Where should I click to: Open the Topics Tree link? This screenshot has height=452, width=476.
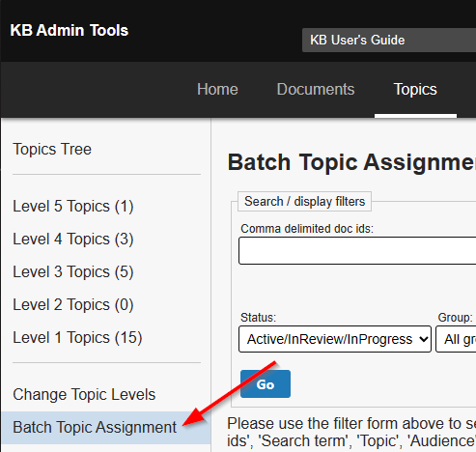[52, 149]
